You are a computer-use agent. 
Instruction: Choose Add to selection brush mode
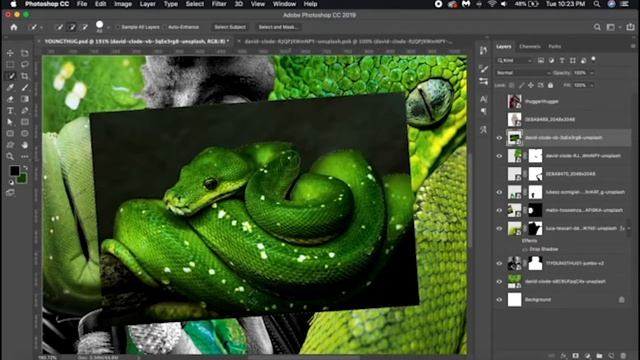pos(72,27)
